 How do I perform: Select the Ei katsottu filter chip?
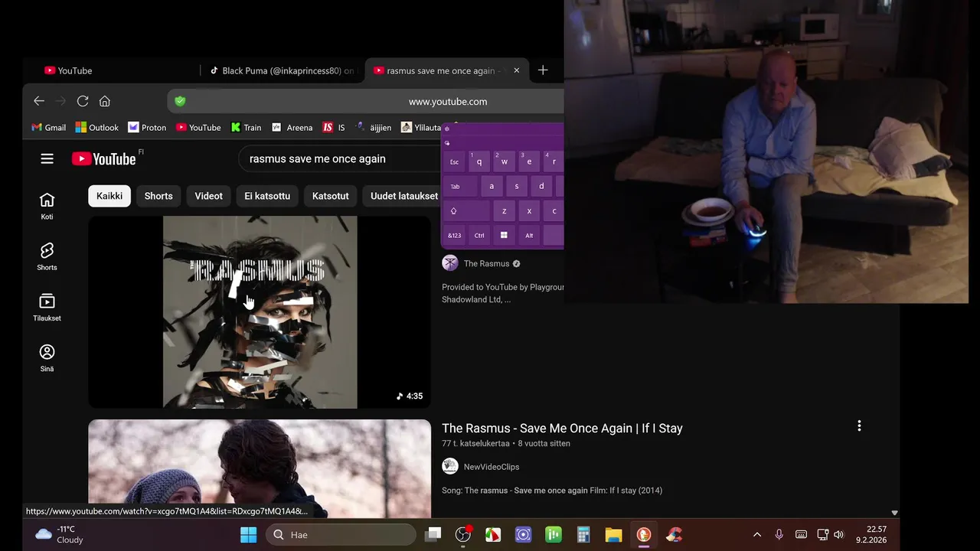coord(267,196)
